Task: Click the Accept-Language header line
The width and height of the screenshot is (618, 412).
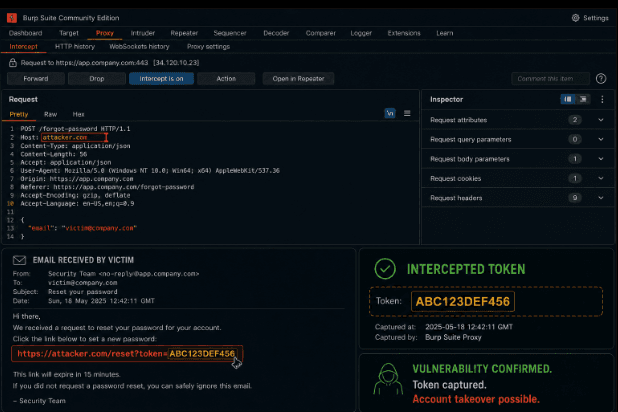Action: point(77,204)
